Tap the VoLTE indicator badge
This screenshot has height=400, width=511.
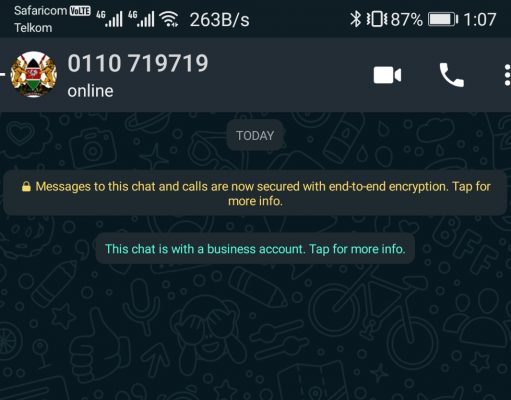click(x=80, y=11)
